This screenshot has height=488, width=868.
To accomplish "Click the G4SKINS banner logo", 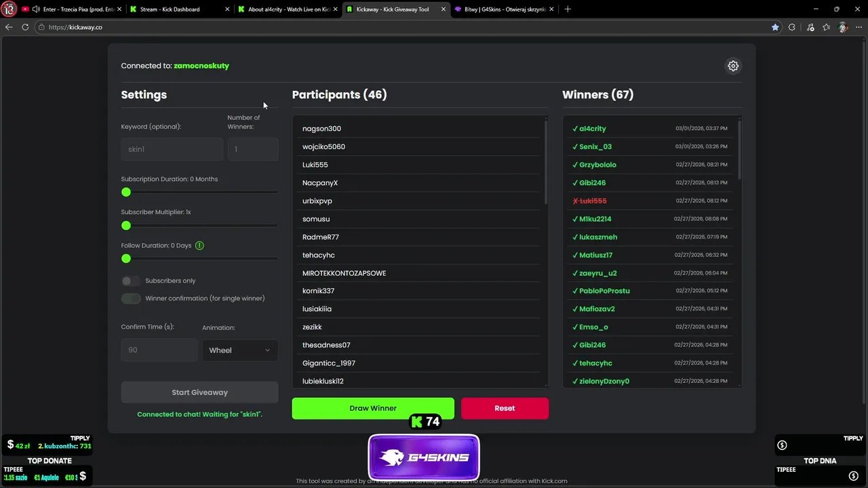I will tap(424, 457).
